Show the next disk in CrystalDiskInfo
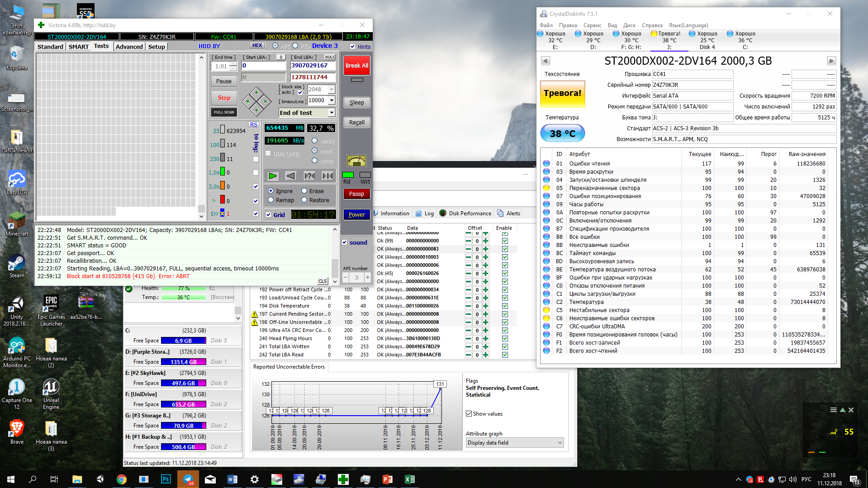This screenshot has height=488, width=868. 831,61
